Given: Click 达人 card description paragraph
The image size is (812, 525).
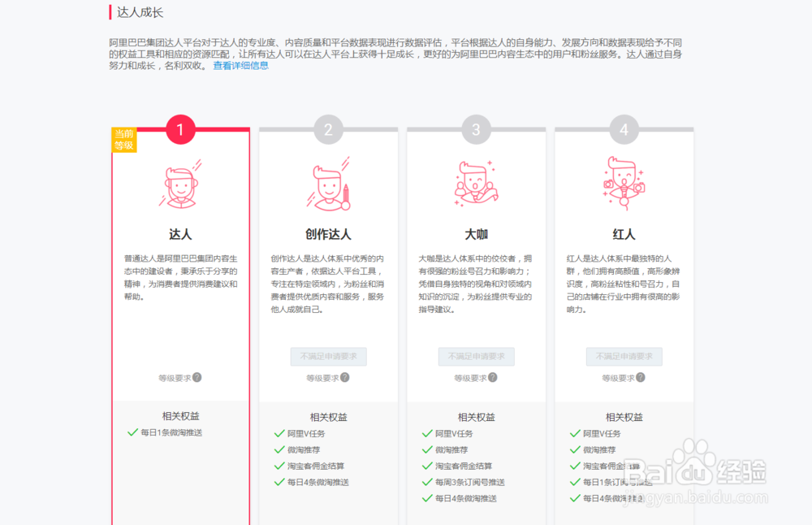Looking at the screenshot, I should point(180,277).
